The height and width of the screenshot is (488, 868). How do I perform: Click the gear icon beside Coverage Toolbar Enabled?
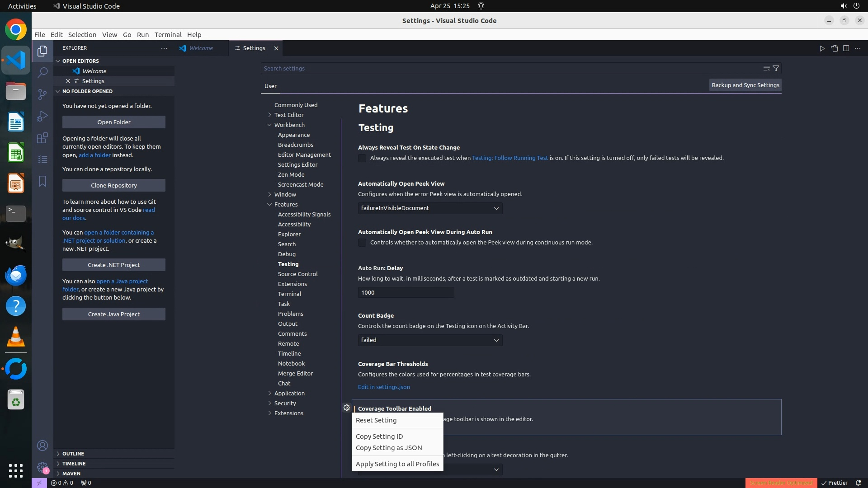tap(347, 408)
